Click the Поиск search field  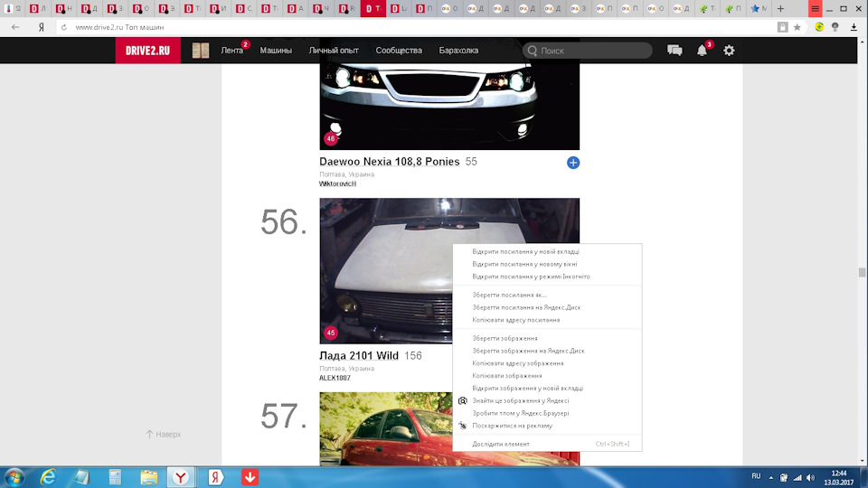point(588,51)
